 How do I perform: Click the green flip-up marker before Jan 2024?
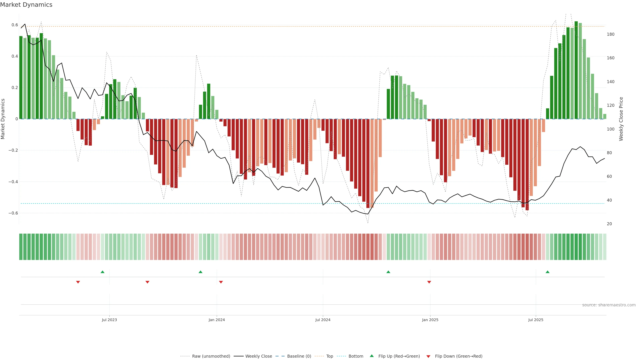201,272
